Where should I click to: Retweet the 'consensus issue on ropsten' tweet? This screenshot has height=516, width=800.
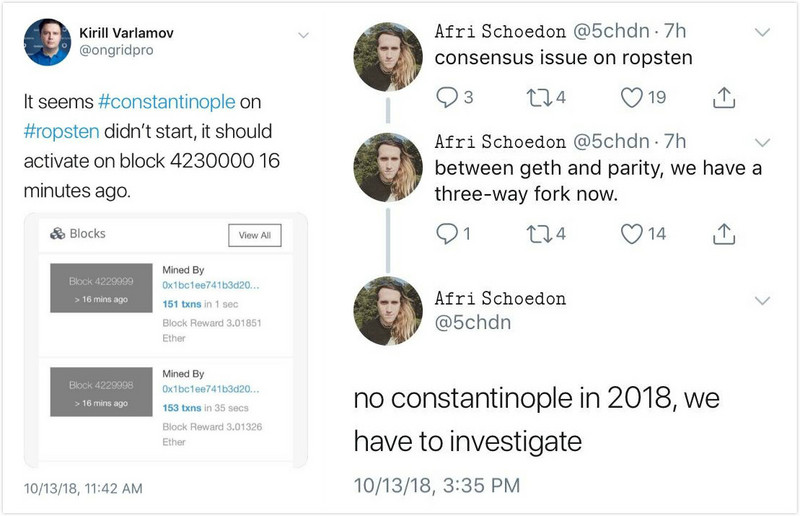pyautogui.click(x=539, y=97)
